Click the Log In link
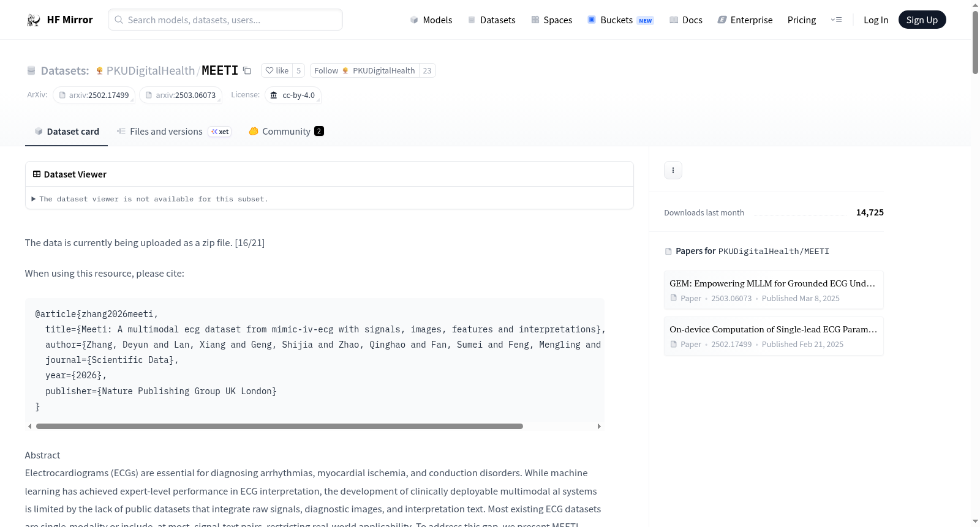Image resolution: width=980 pixels, height=527 pixels. tap(876, 20)
